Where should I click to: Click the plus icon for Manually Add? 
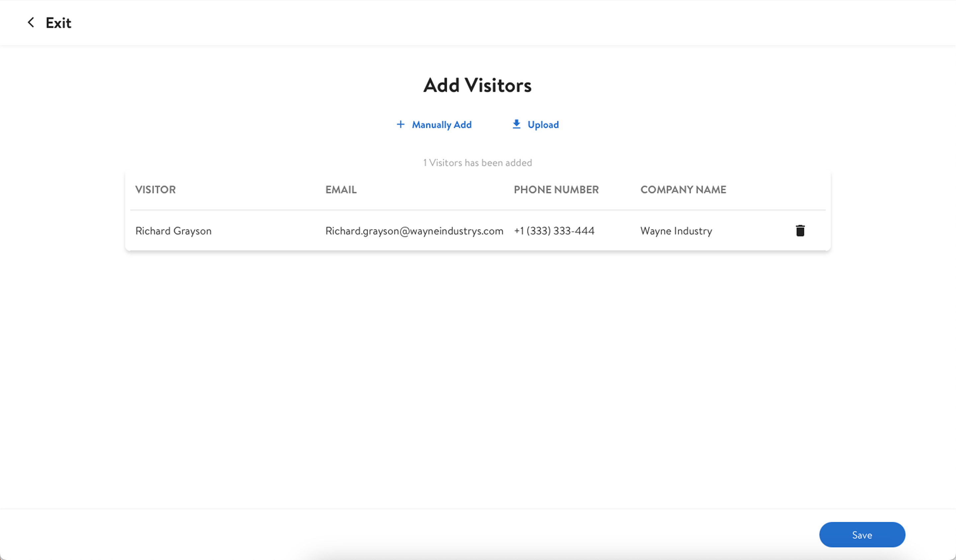(x=401, y=124)
